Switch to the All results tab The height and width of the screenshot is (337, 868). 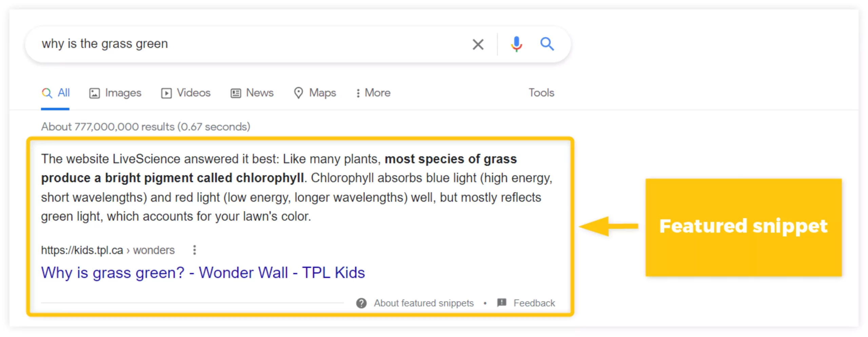pos(63,93)
